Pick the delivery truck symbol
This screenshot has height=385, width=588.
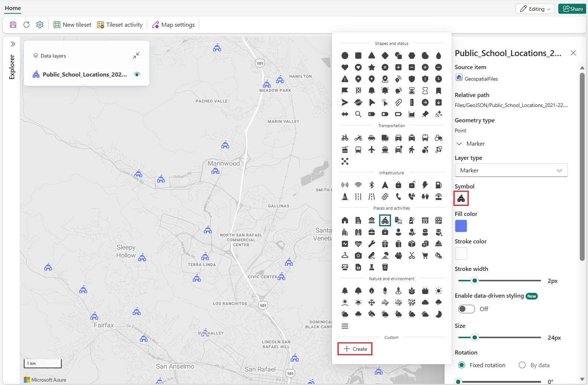pyautogui.click(x=385, y=138)
